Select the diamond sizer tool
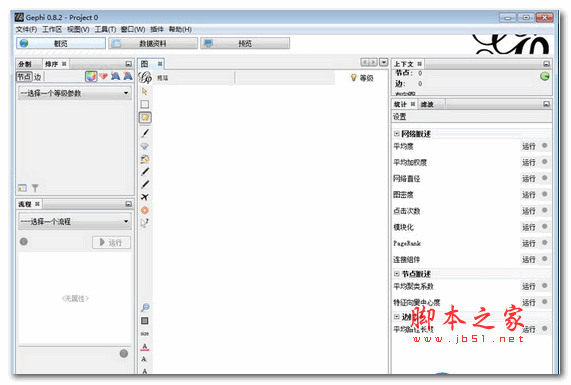This screenshot has height=385, width=571. pos(145,146)
